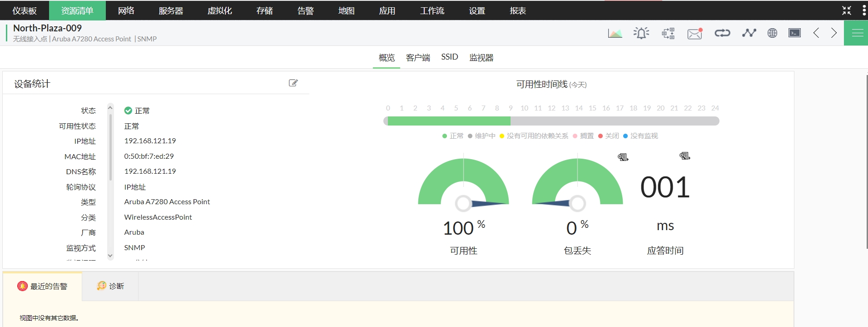Open the 告警 menu in top navigation
Image resolution: width=868 pixels, height=327 pixels.
coord(305,10)
